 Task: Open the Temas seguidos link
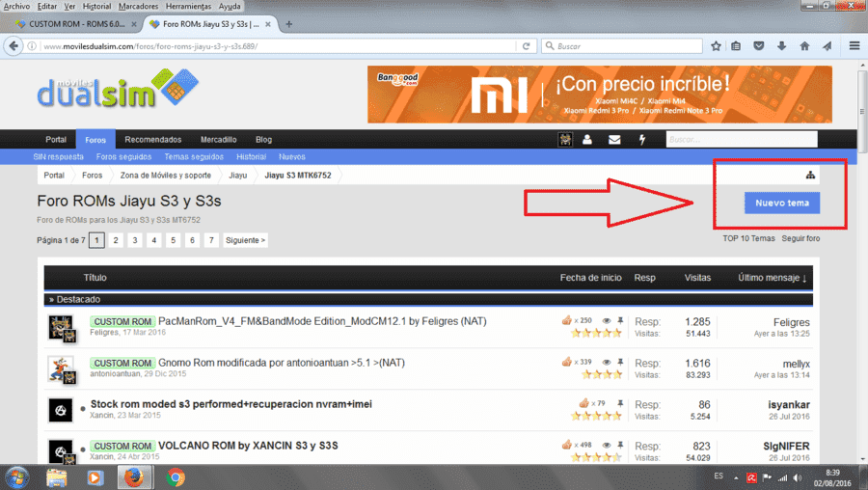coord(194,156)
